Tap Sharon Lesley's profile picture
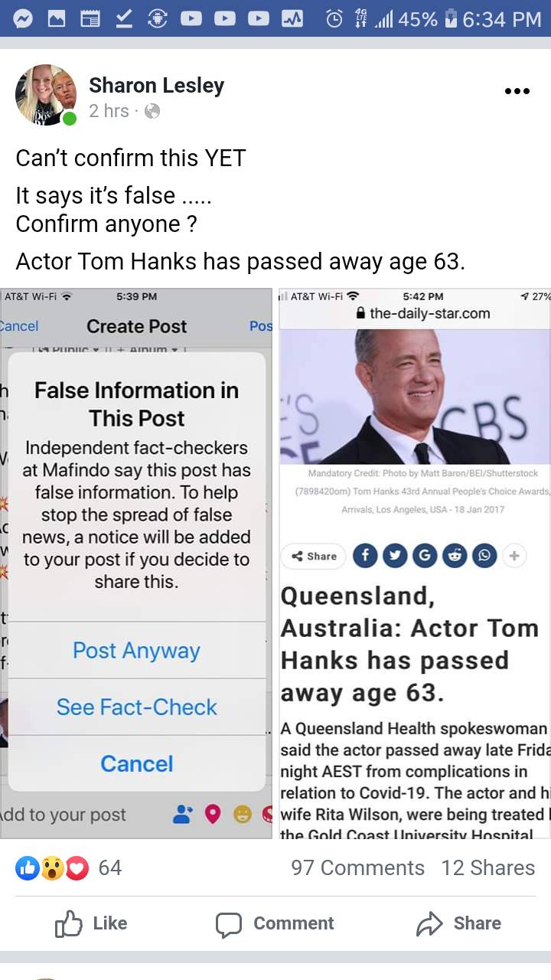 pyautogui.click(x=46, y=95)
